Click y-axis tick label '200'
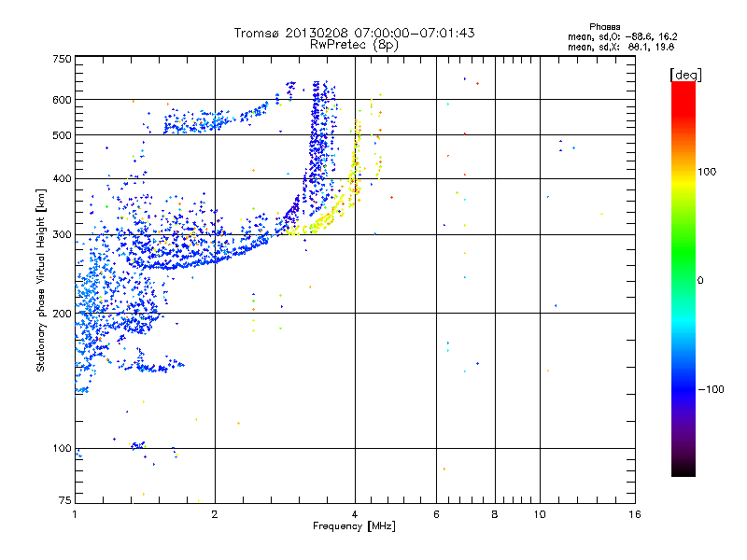The height and width of the screenshot is (560, 747). [x=62, y=314]
